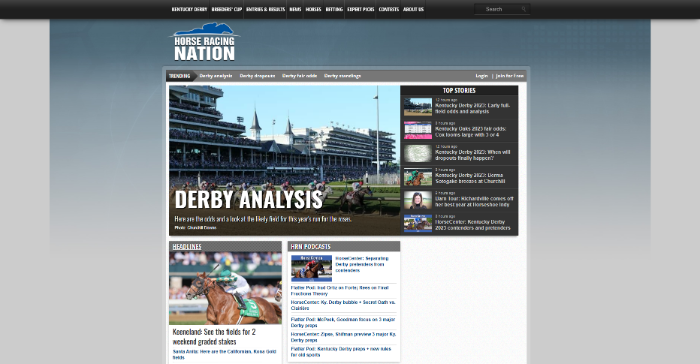Open the Kentucky Derby menu
700x364 pixels.
click(x=189, y=9)
